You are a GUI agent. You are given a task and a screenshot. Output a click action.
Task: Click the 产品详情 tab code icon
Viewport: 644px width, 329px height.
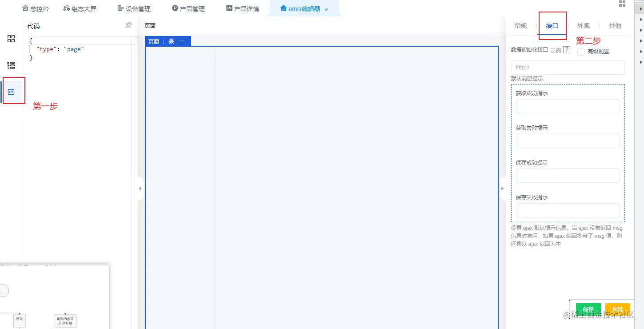pos(229,8)
